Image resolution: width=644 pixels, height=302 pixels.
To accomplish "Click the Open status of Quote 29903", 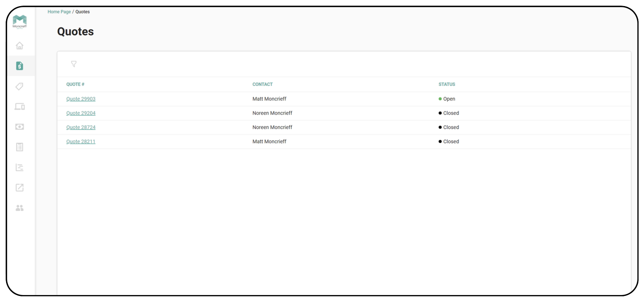I will coord(449,99).
